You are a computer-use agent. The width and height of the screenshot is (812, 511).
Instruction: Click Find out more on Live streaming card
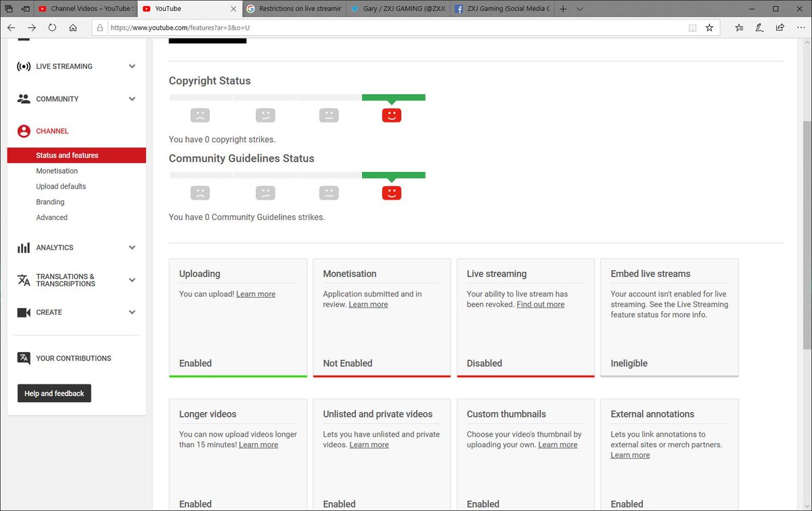540,305
